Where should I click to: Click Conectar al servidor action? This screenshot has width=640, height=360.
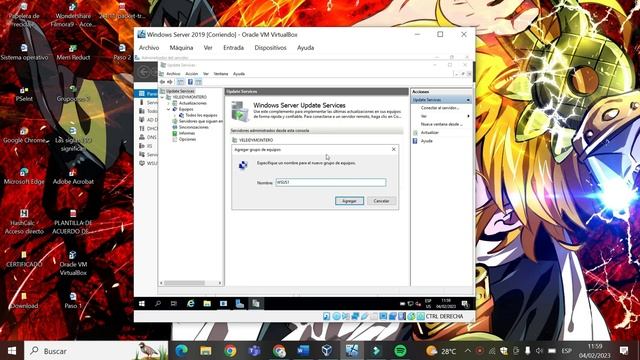pos(440,108)
